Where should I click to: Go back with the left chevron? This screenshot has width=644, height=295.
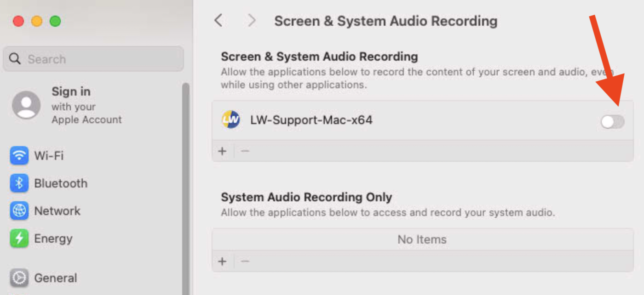coord(218,21)
